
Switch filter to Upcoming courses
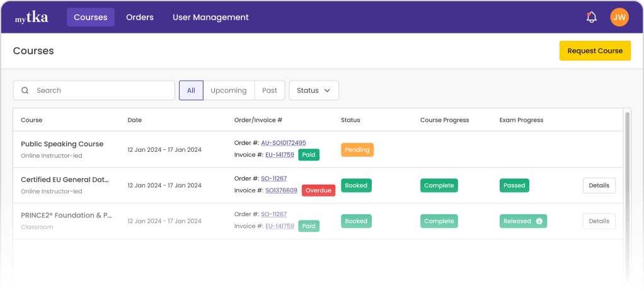coord(228,91)
